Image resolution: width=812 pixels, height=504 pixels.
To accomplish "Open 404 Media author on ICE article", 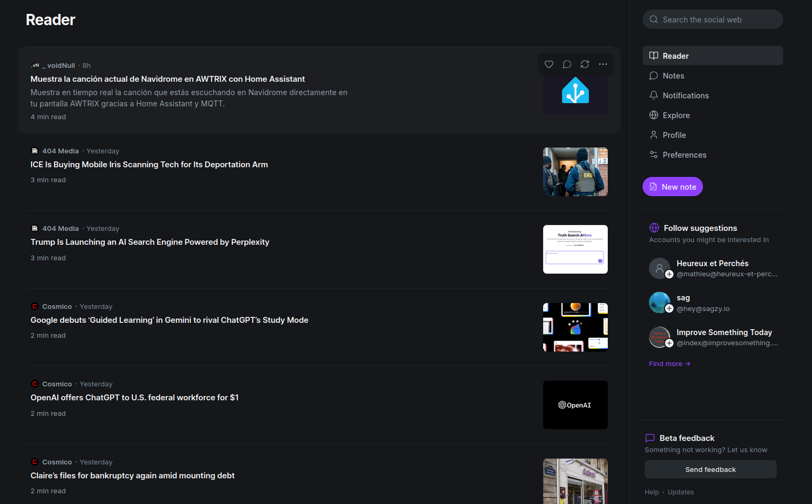I will click(60, 151).
